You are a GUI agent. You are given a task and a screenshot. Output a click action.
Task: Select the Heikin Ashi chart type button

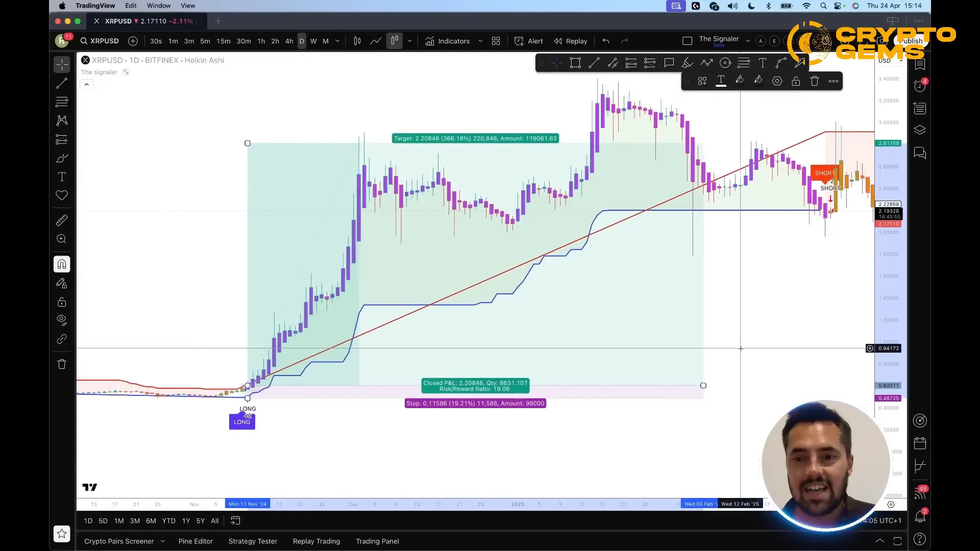point(395,41)
